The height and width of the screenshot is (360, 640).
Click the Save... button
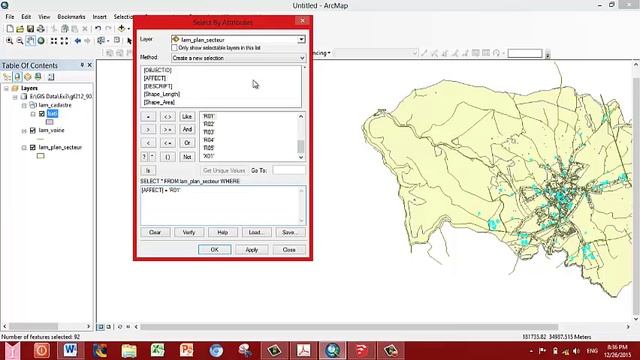pos(290,232)
